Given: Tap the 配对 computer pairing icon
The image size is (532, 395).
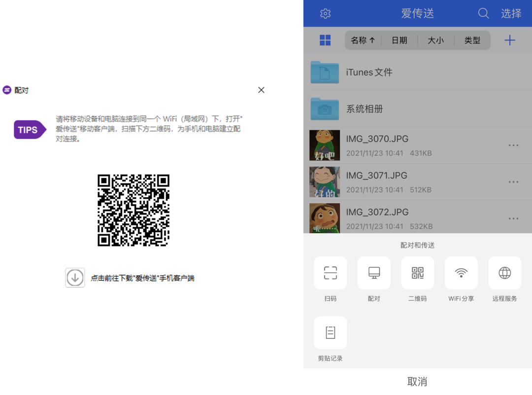Looking at the screenshot, I should point(374,273).
